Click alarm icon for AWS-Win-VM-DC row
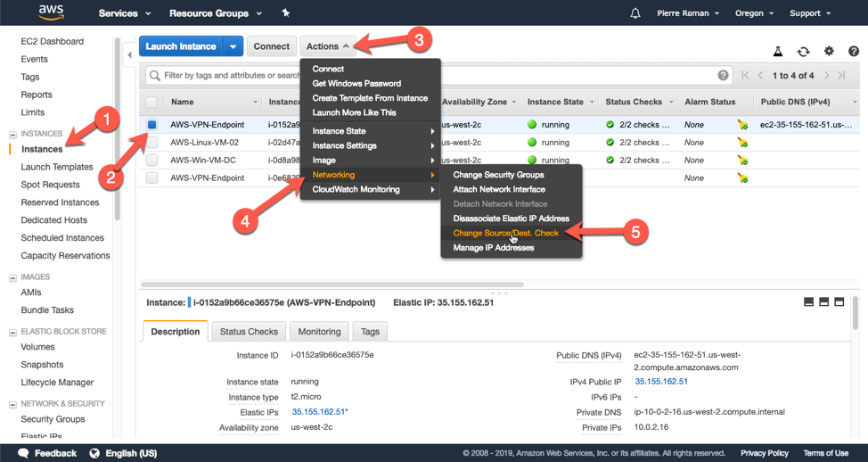 pyautogui.click(x=742, y=160)
